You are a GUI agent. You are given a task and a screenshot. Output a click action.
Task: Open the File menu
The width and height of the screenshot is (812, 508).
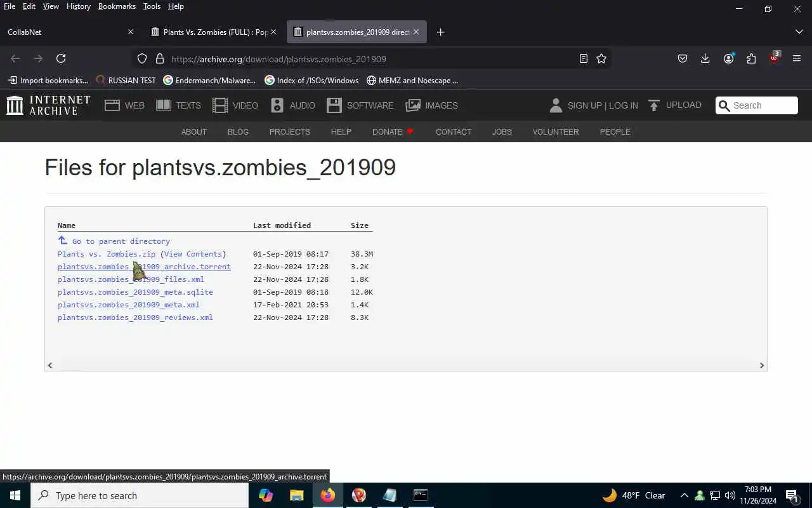[10, 6]
